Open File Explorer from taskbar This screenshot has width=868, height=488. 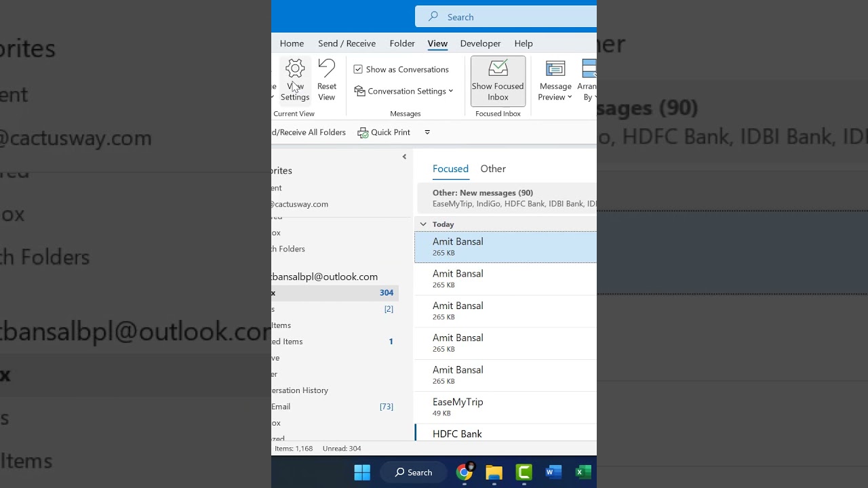(494, 472)
